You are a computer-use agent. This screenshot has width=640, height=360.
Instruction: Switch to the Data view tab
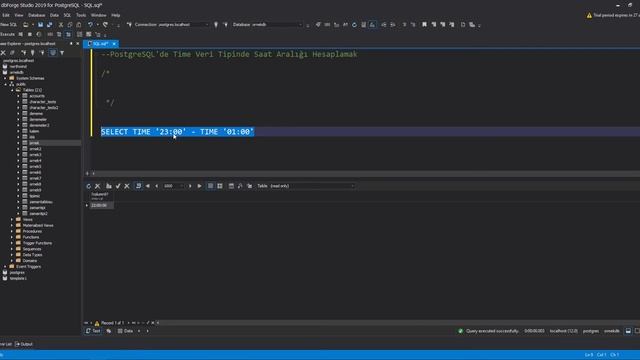point(125,331)
